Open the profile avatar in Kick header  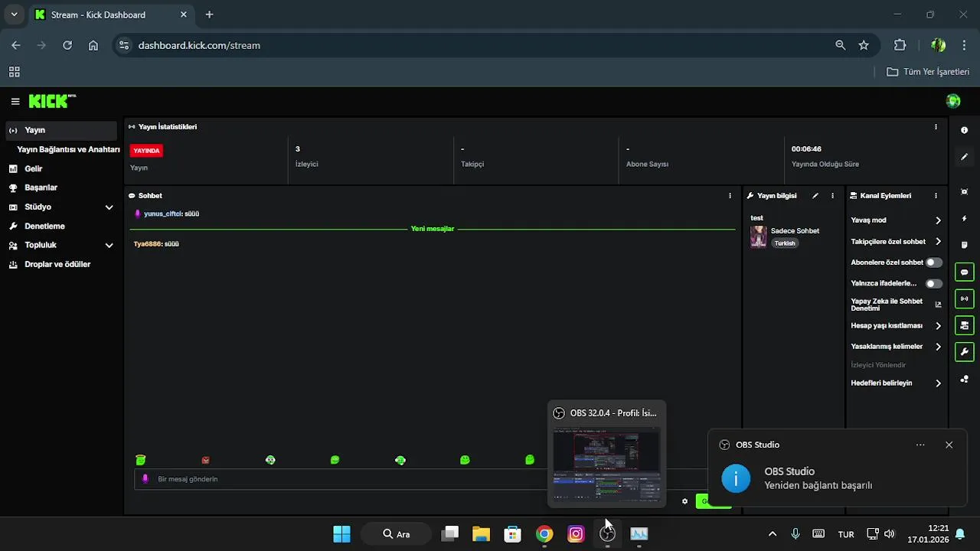tap(953, 101)
